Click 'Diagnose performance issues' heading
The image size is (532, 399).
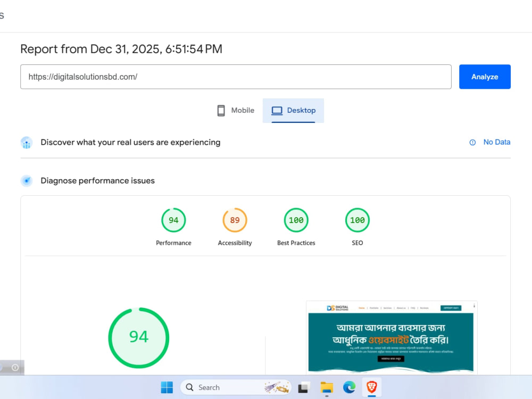click(97, 180)
